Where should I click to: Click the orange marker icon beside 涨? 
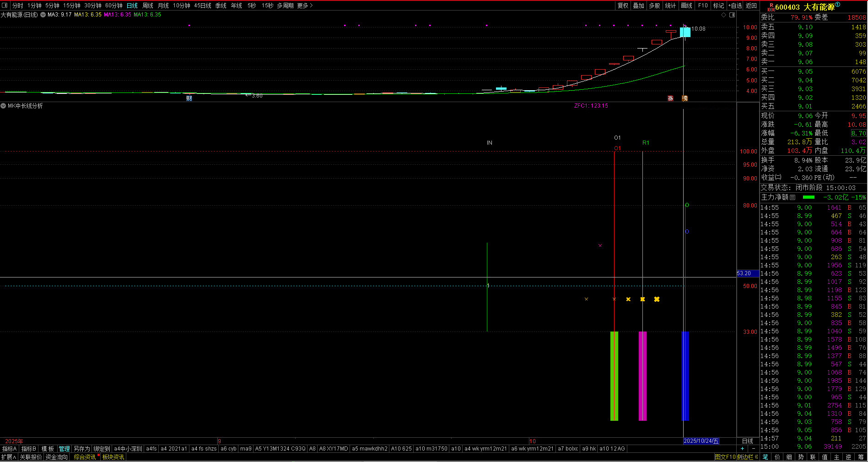tap(685, 98)
